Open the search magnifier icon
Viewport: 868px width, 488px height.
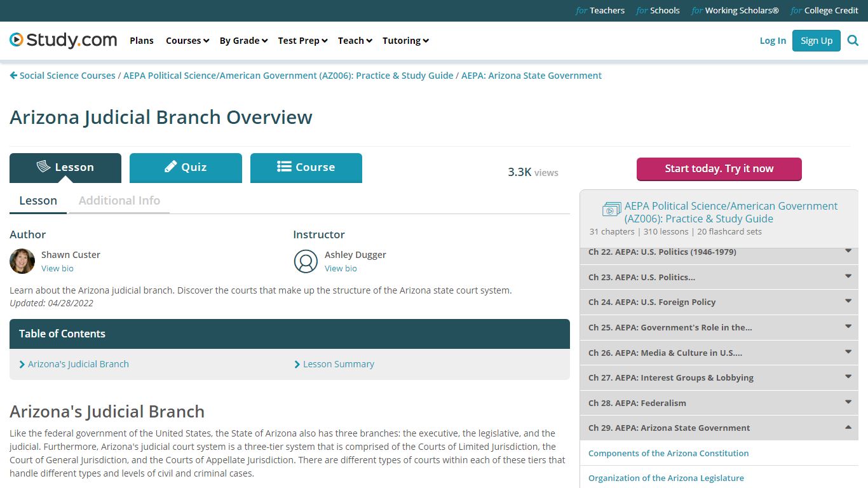tap(853, 41)
